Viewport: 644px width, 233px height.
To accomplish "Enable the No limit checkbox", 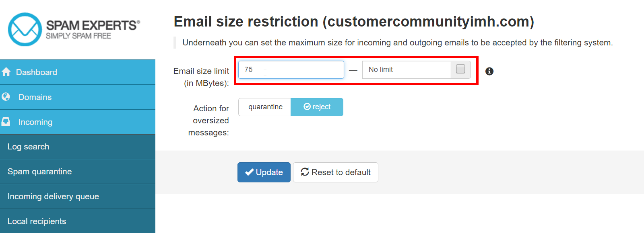I will pos(460,69).
